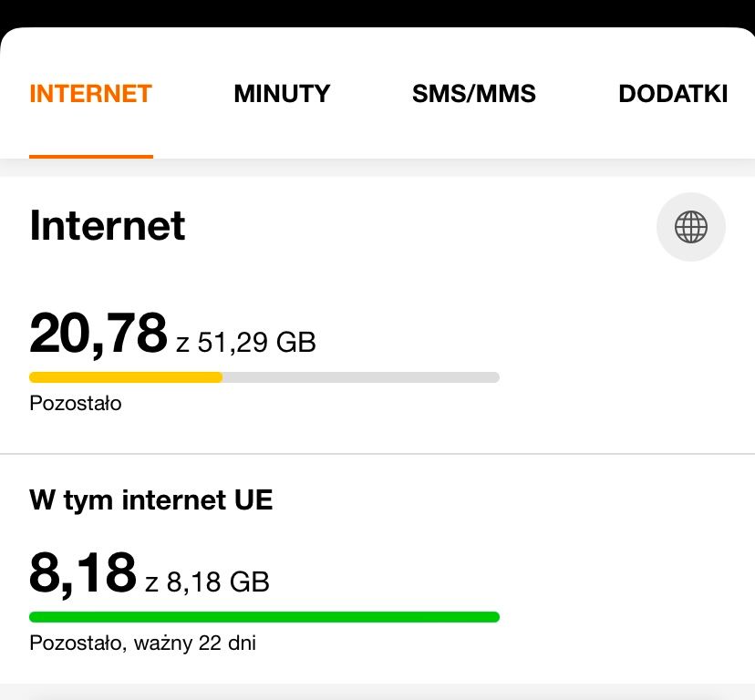Select the INTERNET tab
The width and height of the screenshot is (755, 700).
point(90,94)
